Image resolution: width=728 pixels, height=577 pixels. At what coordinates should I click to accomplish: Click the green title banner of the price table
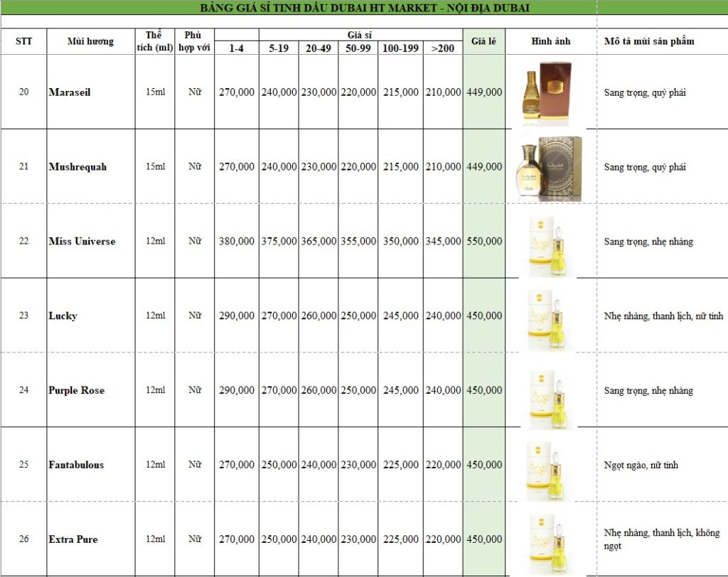pyautogui.click(x=299, y=9)
